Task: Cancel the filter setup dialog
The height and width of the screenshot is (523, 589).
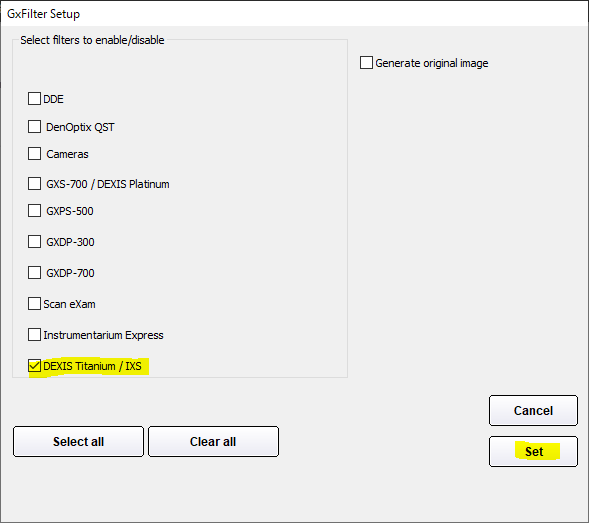Action: pos(533,410)
